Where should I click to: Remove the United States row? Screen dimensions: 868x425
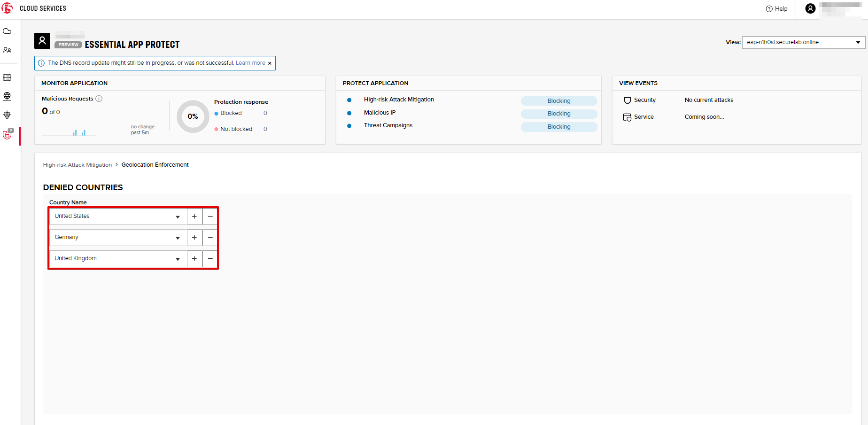tap(210, 216)
